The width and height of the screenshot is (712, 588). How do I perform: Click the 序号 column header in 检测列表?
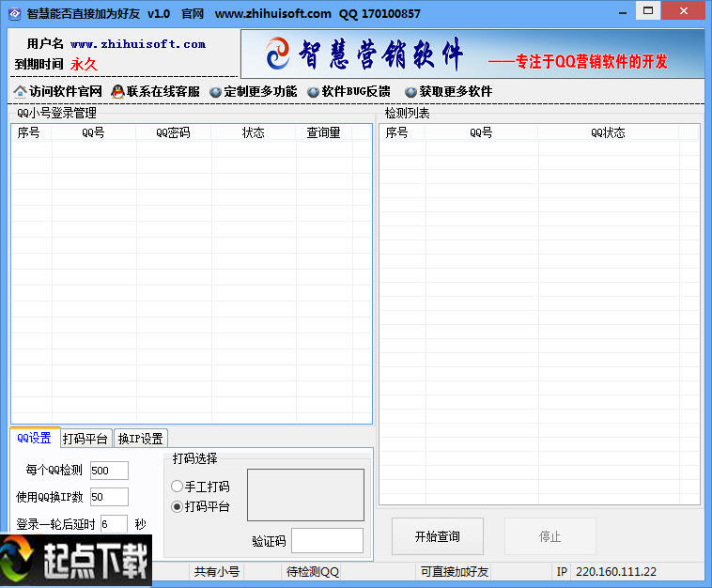coord(402,132)
